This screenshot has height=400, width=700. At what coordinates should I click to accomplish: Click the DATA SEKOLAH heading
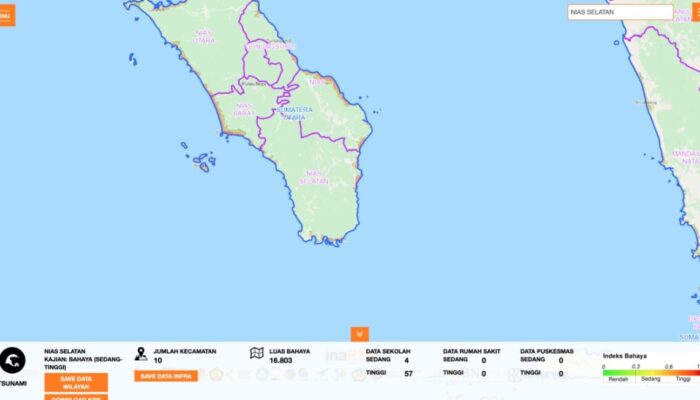(388, 351)
